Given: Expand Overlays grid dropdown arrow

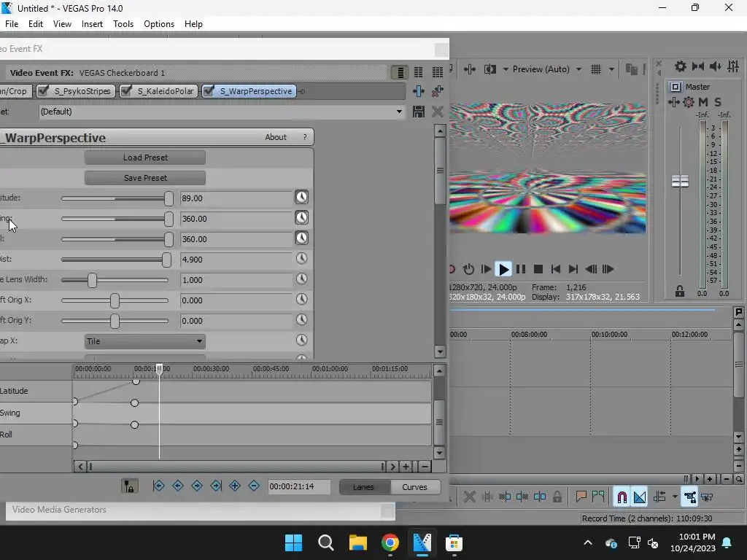Looking at the screenshot, I should [611, 69].
